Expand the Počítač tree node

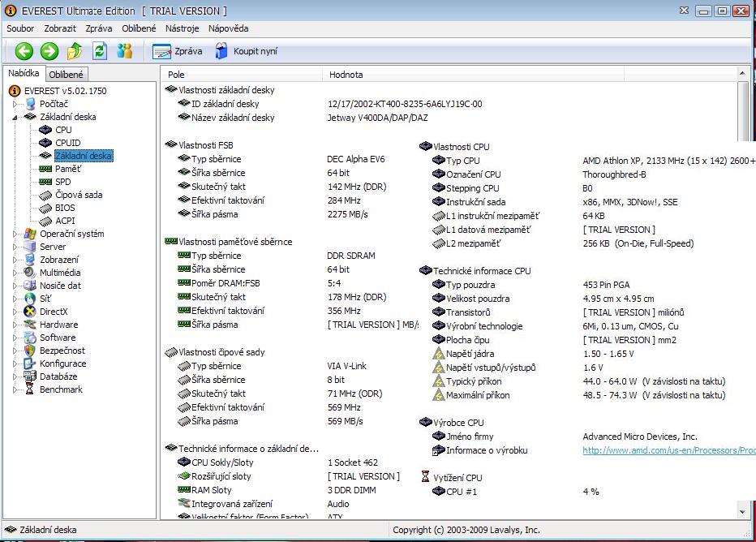pyautogui.click(x=15, y=104)
